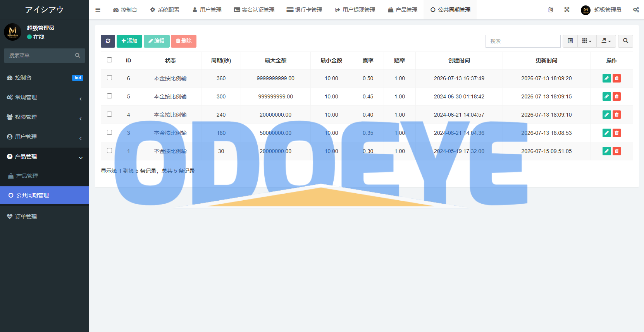Select all rows with header checkbox
This screenshot has width=644, height=332.
pyautogui.click(x=109, y=60)
